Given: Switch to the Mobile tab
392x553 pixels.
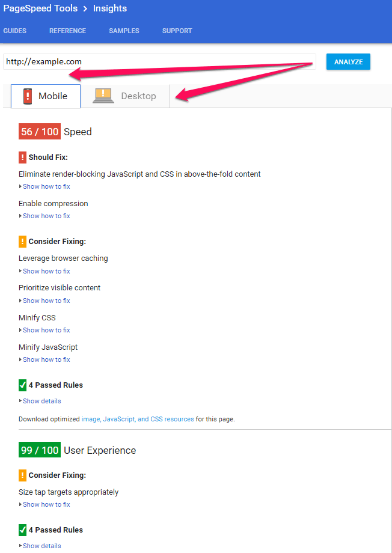Looking at the screenshot, I should pyautogui.click(x=46, y=96).
